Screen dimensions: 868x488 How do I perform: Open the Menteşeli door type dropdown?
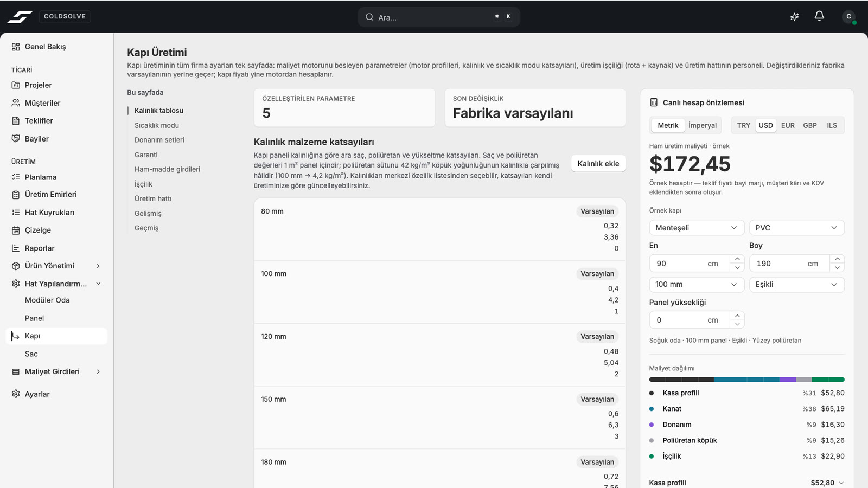click(x=697, y=228)
